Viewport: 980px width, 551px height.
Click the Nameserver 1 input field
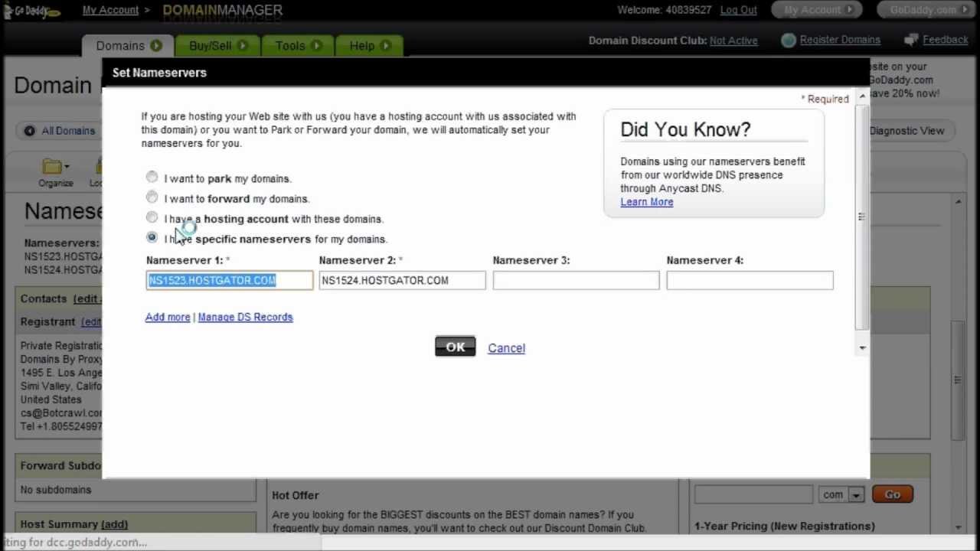[x=230, y=280]
